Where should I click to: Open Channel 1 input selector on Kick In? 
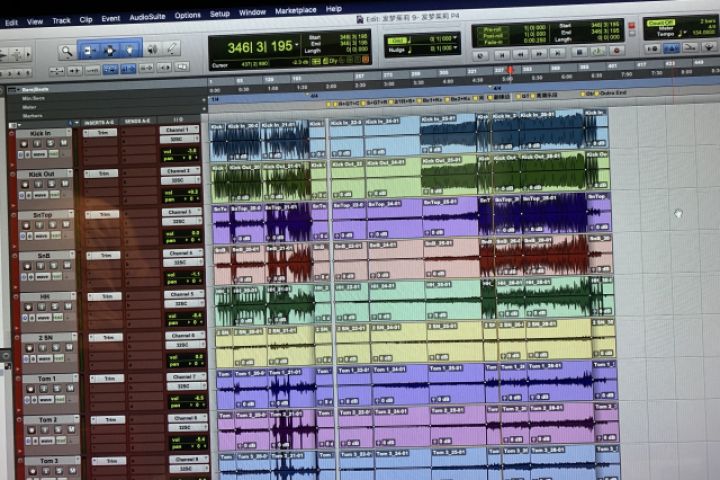[x=180, y=130]
